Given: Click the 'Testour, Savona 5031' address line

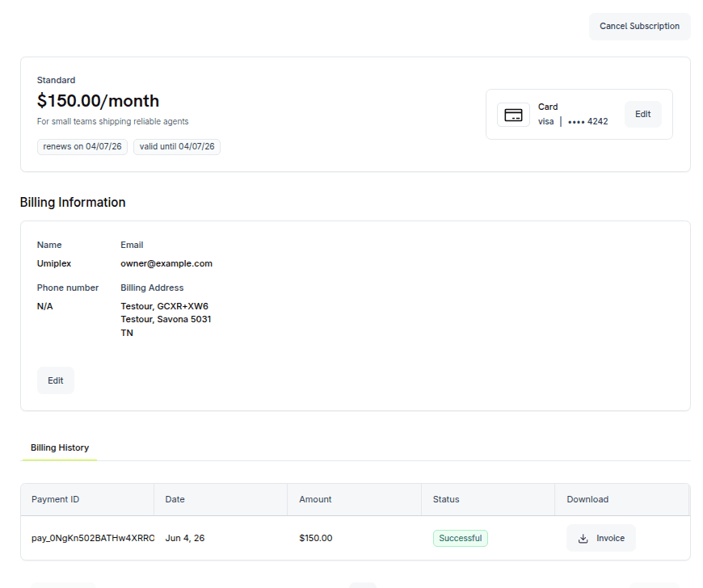Looking at the screenshot, I should [x=166, y=319].
